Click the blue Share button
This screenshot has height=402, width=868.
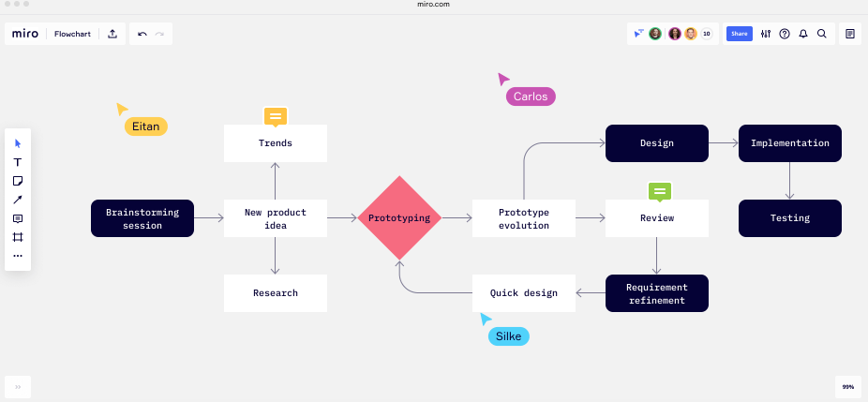tap(740, 34)
